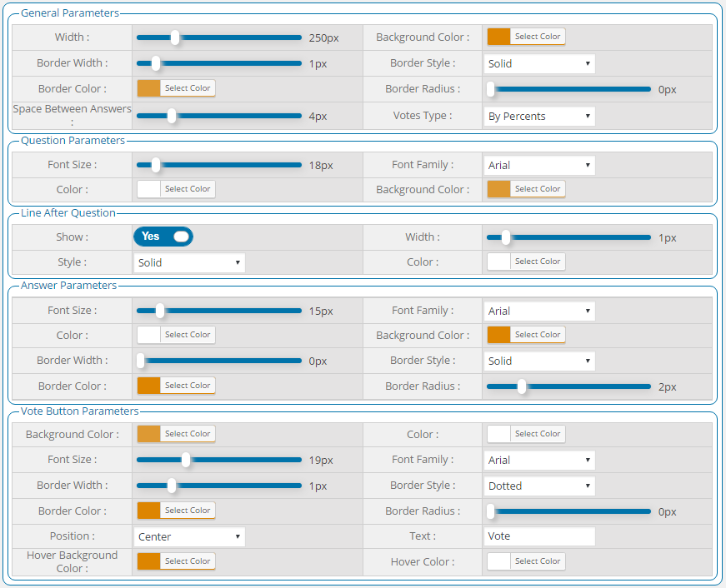Click the Vote Button Font Size slider
Screen dimensions: 726x588
186,460
